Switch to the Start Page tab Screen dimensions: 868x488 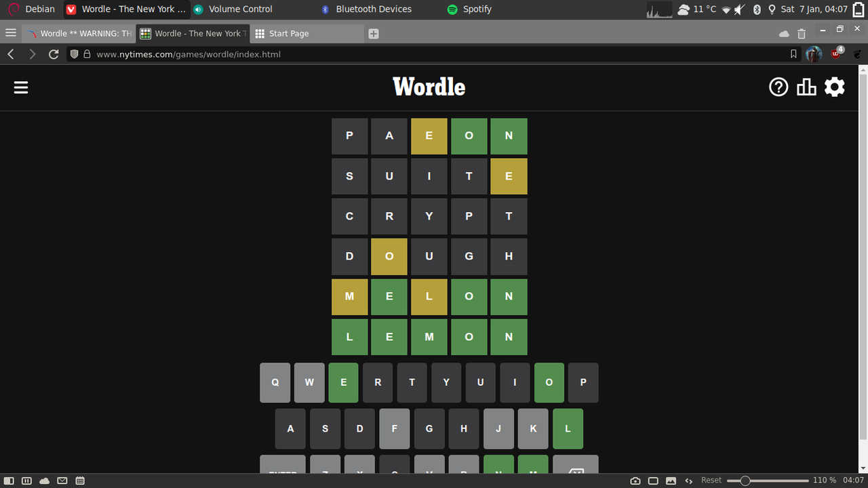pos(307,33)
